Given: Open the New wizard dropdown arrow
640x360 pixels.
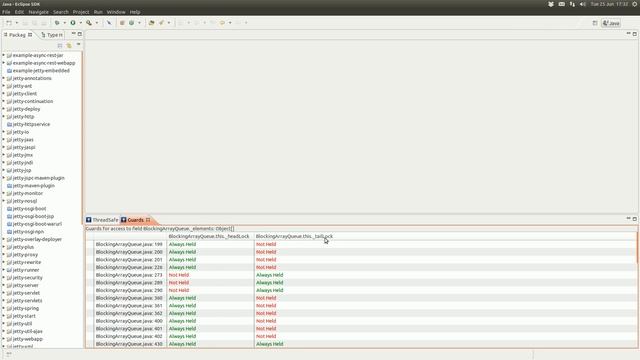Looking at the screenshot, I should click(16, 23).
